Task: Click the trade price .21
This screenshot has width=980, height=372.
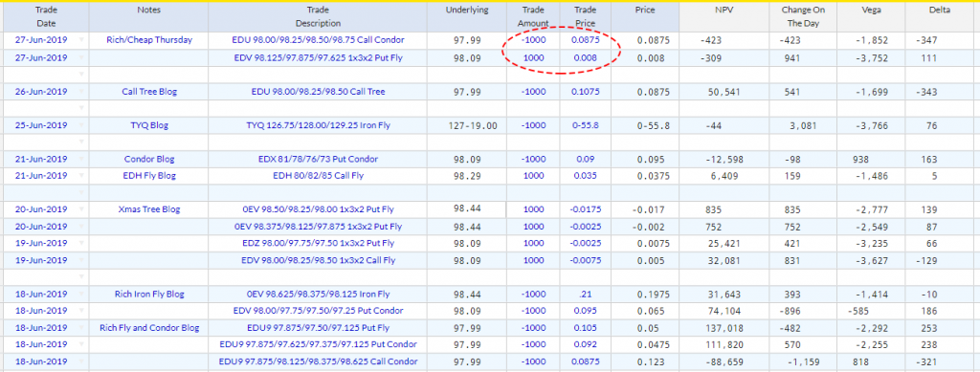Action: 585,294
